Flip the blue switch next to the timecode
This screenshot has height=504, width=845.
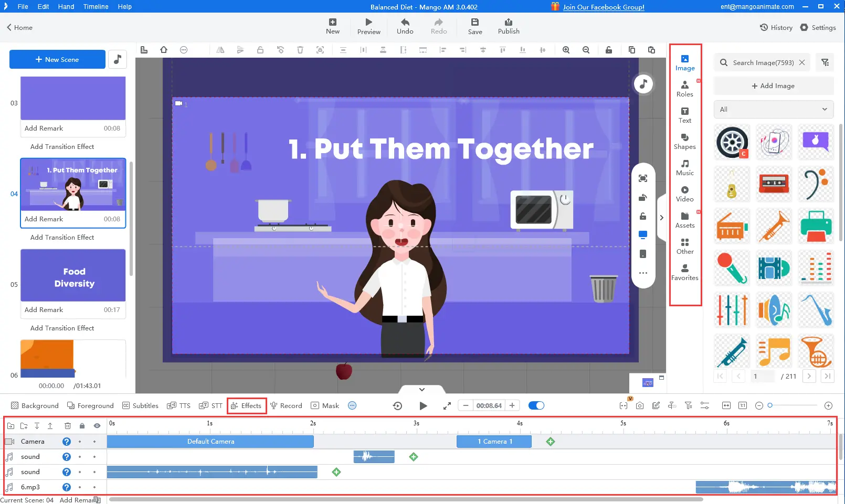pos(536,405)
